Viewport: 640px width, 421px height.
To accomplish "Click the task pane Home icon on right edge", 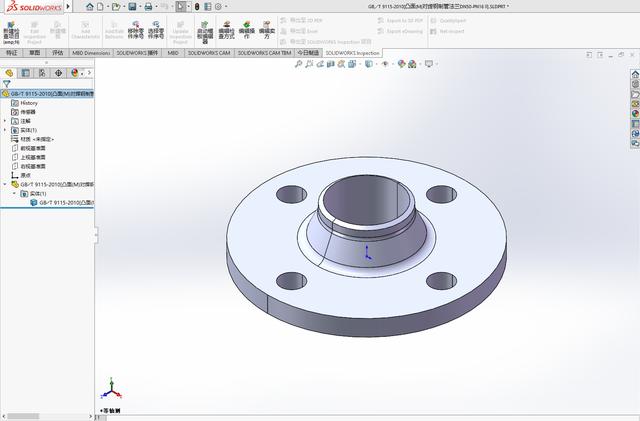I will 635,74.
